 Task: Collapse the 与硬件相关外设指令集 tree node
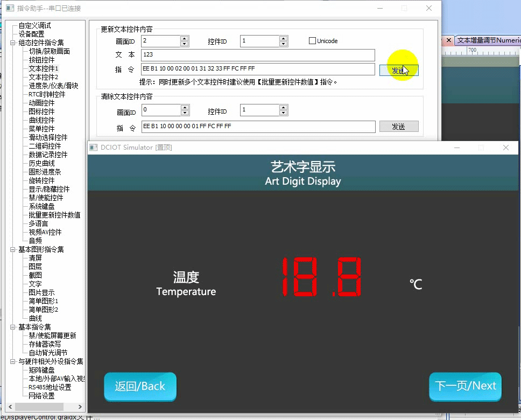12,361
